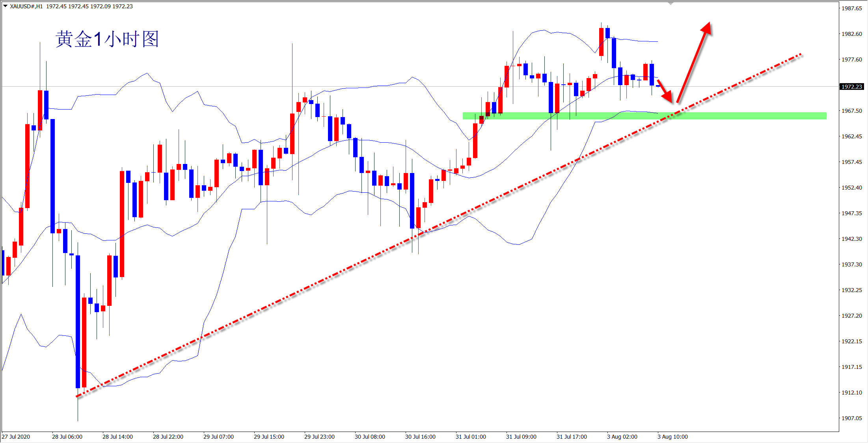Click the 1907.05 price axis label
This screenshot has height=443, width=868.
(852, 418)
